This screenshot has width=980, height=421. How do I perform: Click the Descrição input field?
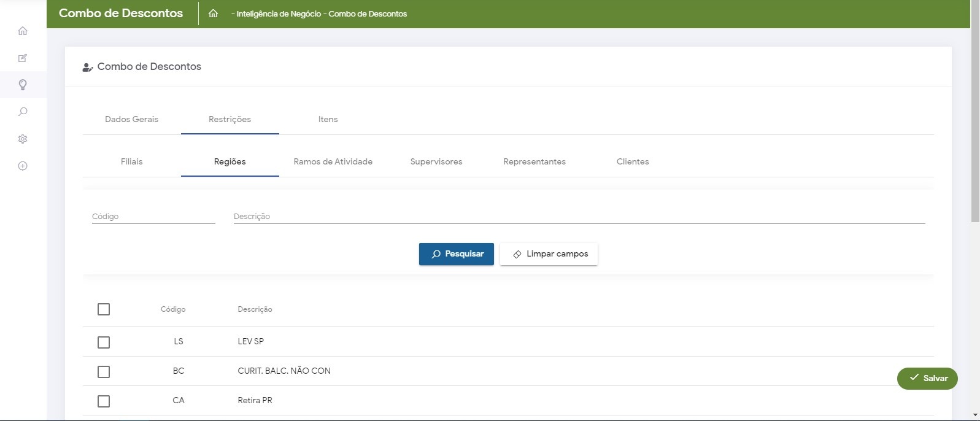(x=579, y=216)
